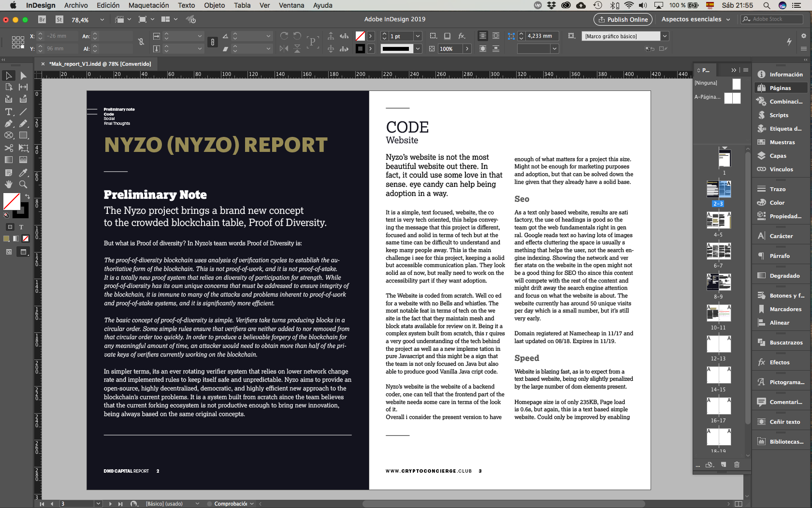Viewport: 812px width, 508px height.
Task: Open stroke weight dropdown next to 1 pt
Action: [418, 36]
